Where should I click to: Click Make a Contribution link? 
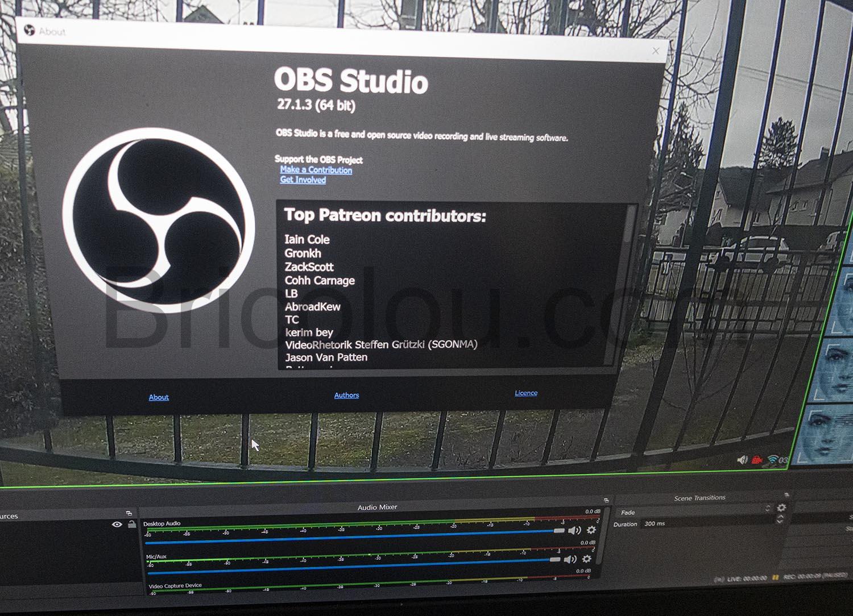point(316,170)
